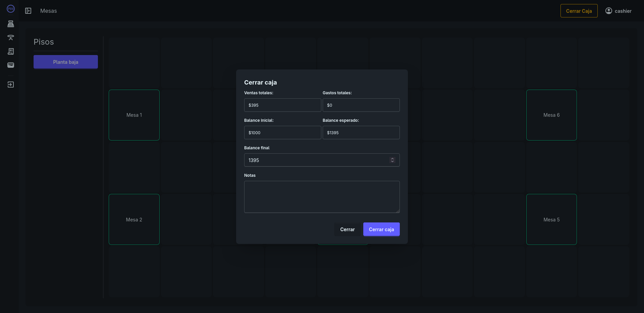644x313 pixels.
Task: Select the Mesa 1 table tile
Action: [134, 115]
